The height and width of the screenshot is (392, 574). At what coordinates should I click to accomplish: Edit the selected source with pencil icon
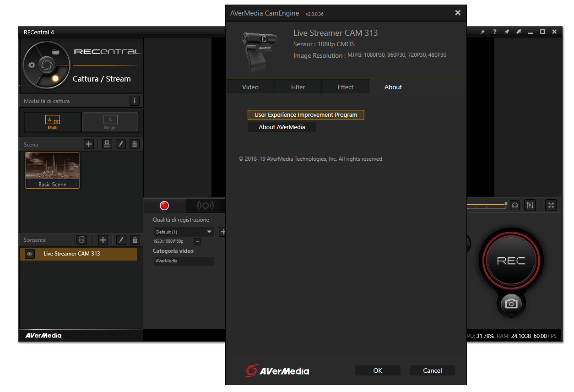coord(121,240)
